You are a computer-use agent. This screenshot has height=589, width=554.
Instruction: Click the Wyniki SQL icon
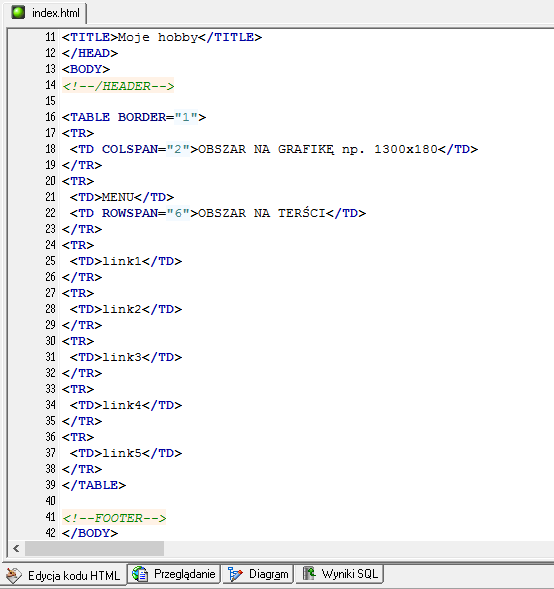point(309,574)
